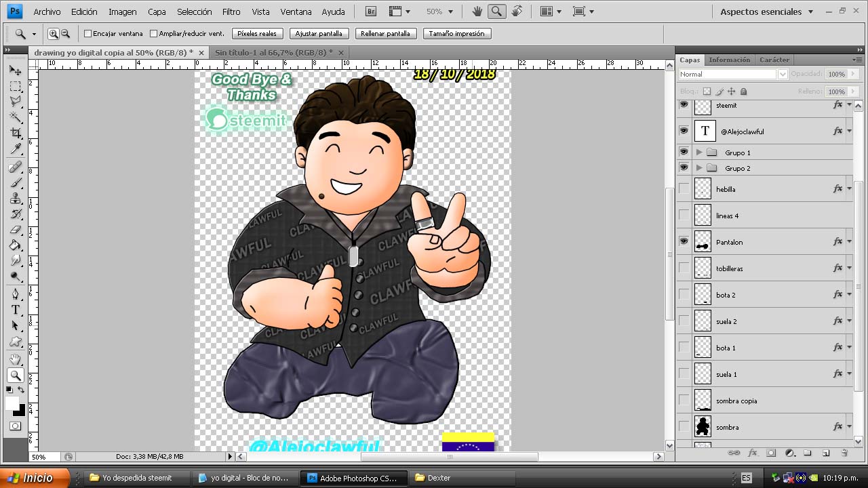Add a layer style via fx button

(752, 453)
